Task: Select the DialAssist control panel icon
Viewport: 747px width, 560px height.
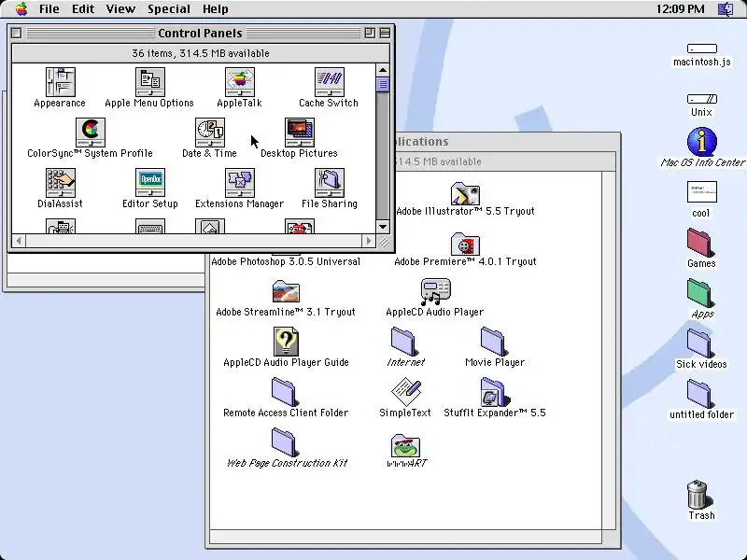Action: click(x=60, y=183)
